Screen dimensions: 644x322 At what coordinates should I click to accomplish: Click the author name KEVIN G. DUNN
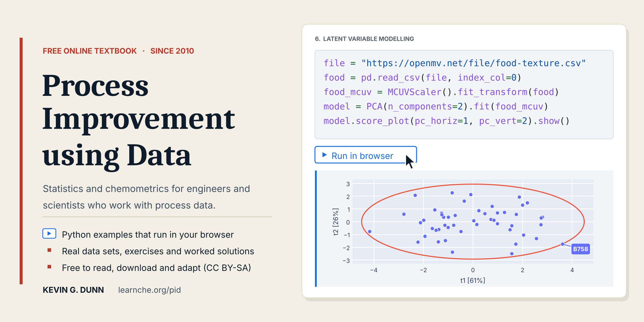point(73,290)
